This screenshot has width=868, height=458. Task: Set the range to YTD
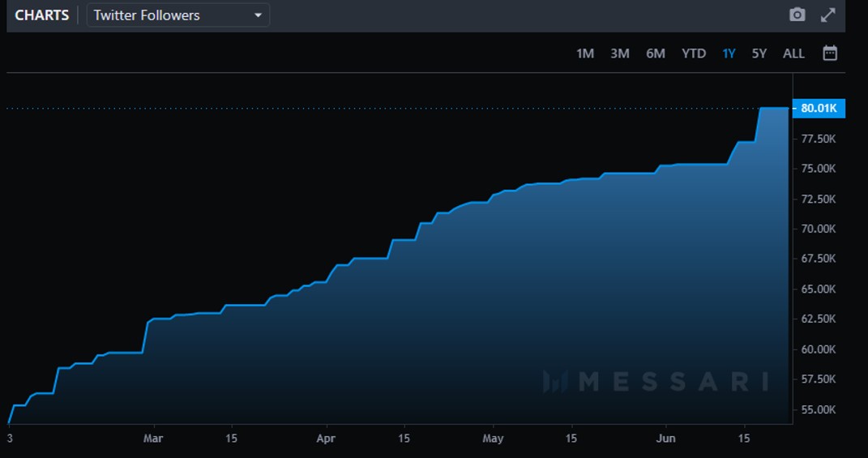693,54
